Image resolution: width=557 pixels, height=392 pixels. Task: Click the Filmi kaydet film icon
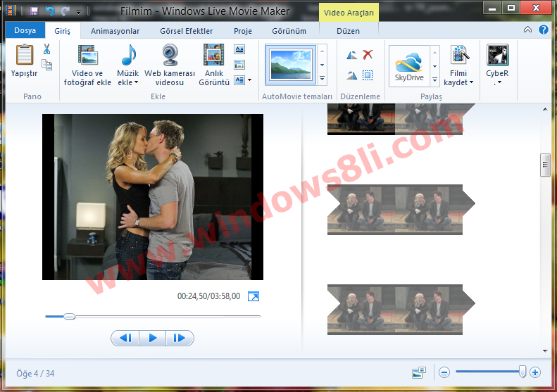click(460, 55)
